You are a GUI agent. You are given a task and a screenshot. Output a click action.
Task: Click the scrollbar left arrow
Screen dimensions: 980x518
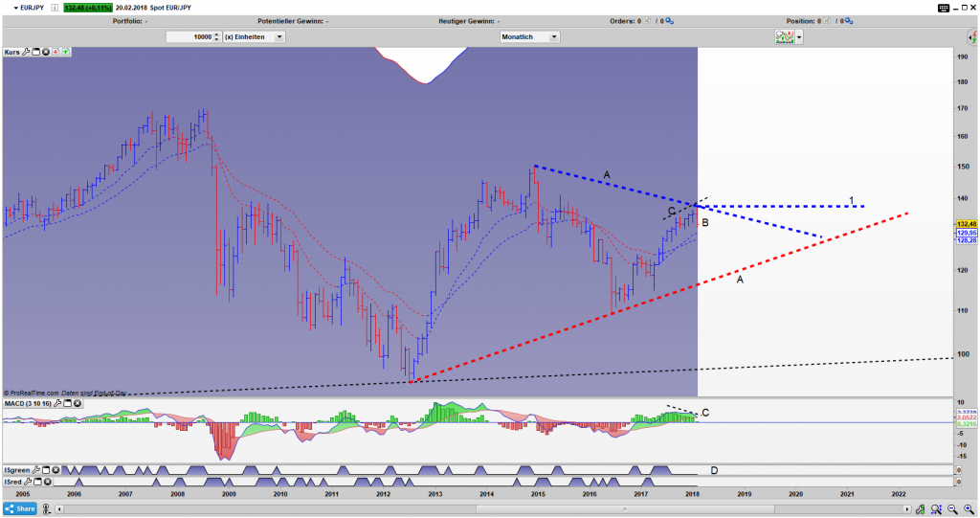tap(59, 509)
